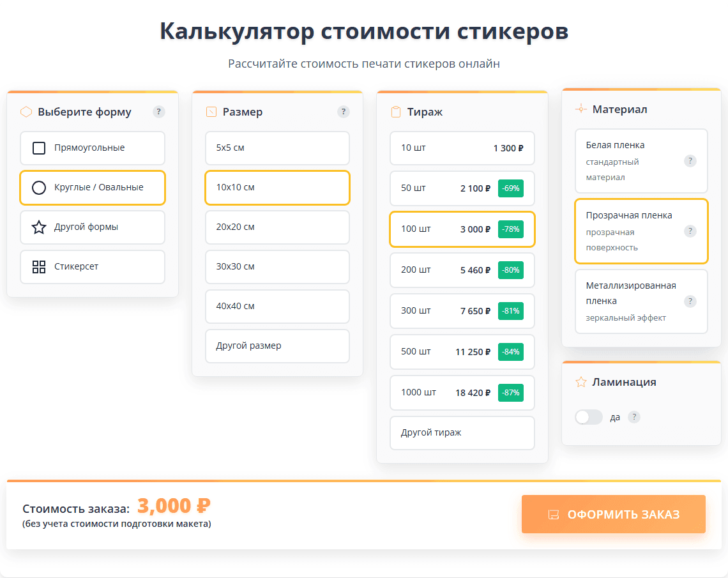Click the 3,000 ₽ order total
Image resolution: width=728 pixels, height=578 pixels.
point(174,506)
